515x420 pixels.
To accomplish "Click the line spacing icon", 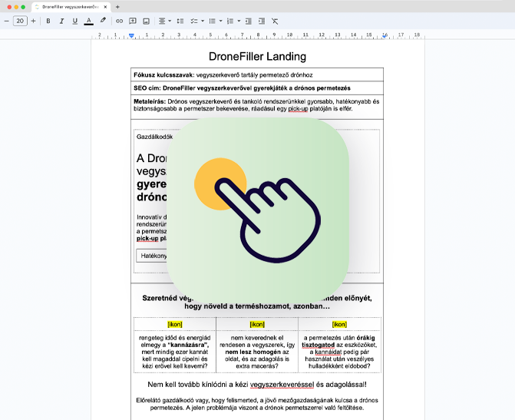I will (180, 21).
